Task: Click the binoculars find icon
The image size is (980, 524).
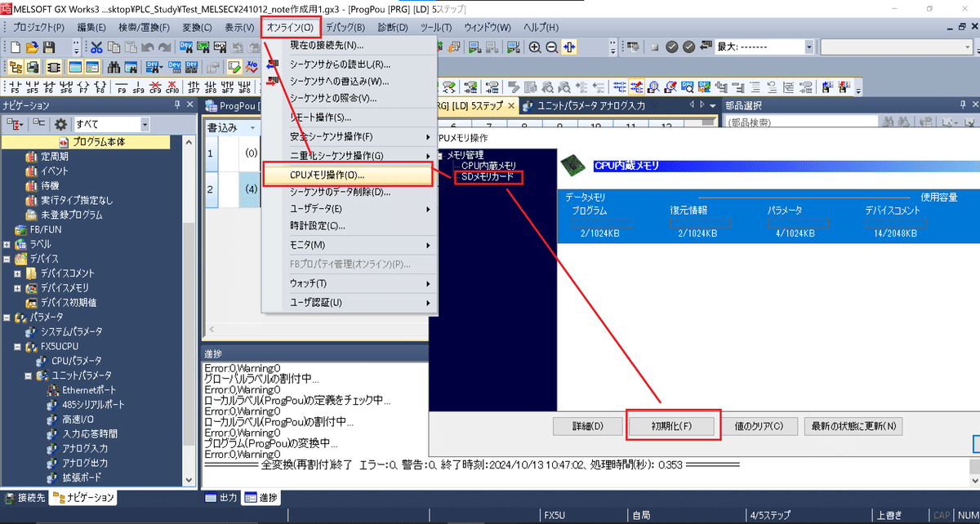Action: coord(114,67)
